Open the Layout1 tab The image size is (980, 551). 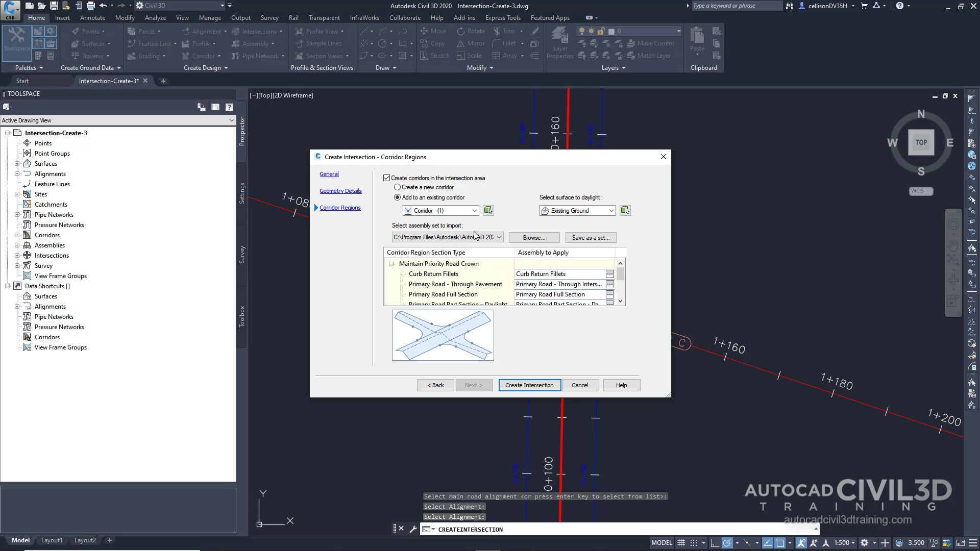point(52,540)
